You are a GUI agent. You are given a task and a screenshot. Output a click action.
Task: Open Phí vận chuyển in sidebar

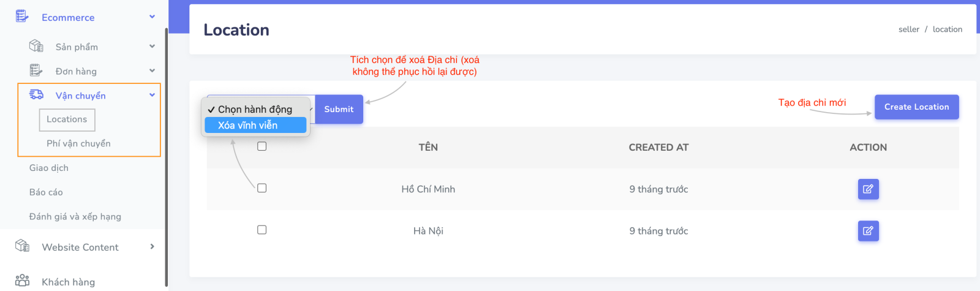tap(78, 143)
